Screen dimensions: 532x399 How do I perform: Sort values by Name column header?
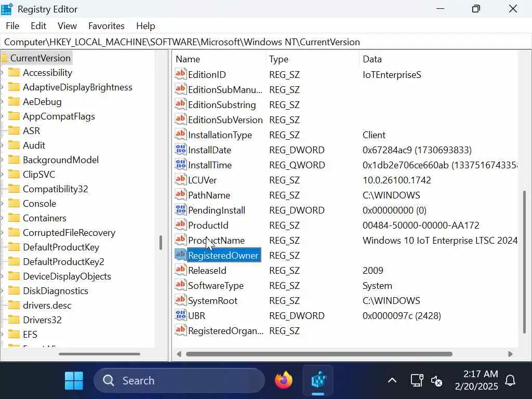click(x=219, y=59)
